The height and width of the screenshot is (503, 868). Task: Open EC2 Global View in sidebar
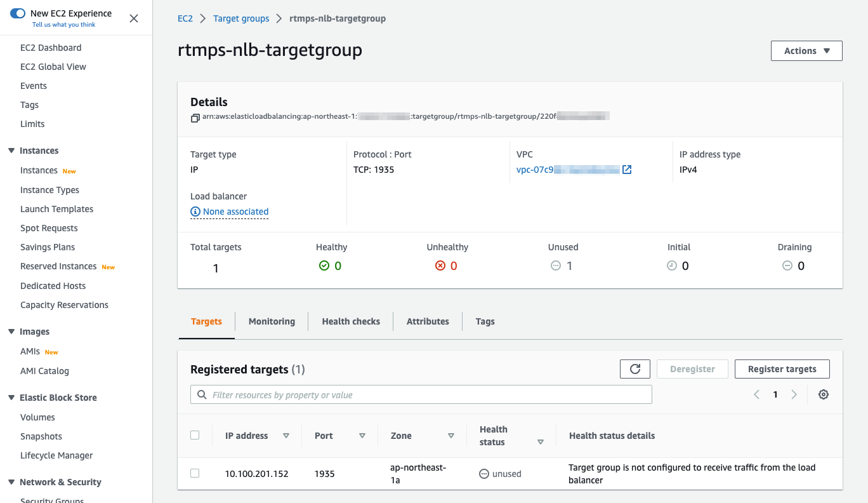53,67
